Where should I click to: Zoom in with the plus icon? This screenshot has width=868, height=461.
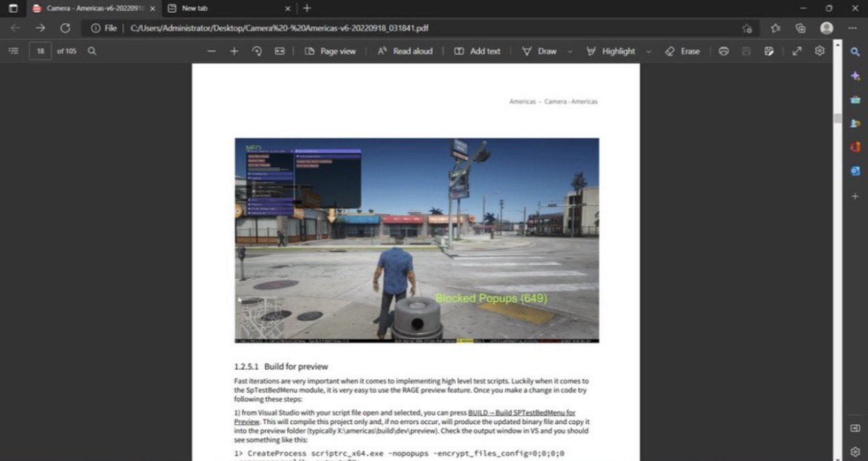click(234, 51)
